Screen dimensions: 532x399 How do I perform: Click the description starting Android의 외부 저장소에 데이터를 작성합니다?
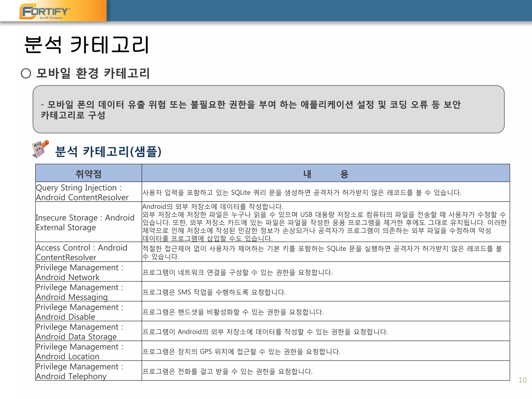click(326, 222)
